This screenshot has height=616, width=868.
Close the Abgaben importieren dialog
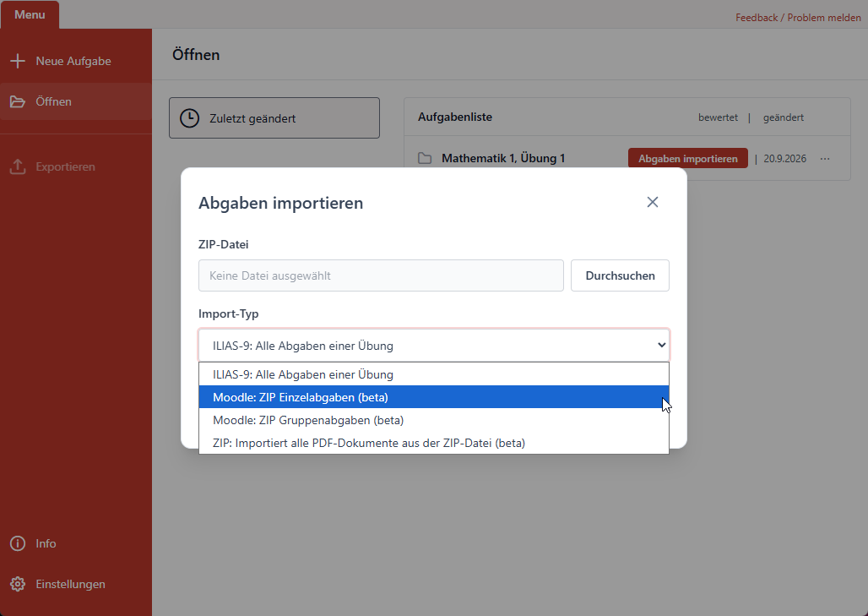coord(653,202)
